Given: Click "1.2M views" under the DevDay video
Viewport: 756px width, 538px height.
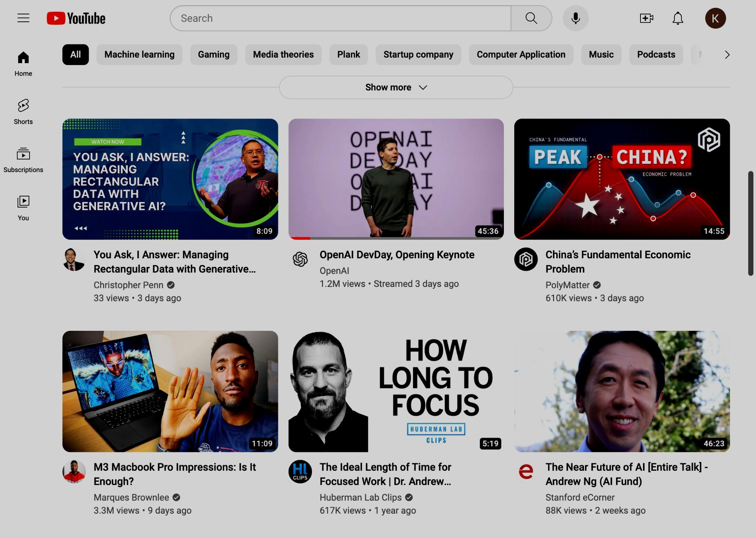Looking at the screenshot, I should pos(343,284).
